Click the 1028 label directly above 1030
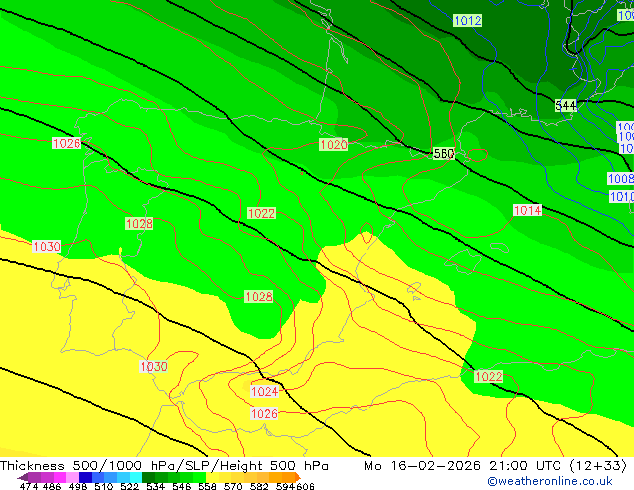 pos(139,224)
